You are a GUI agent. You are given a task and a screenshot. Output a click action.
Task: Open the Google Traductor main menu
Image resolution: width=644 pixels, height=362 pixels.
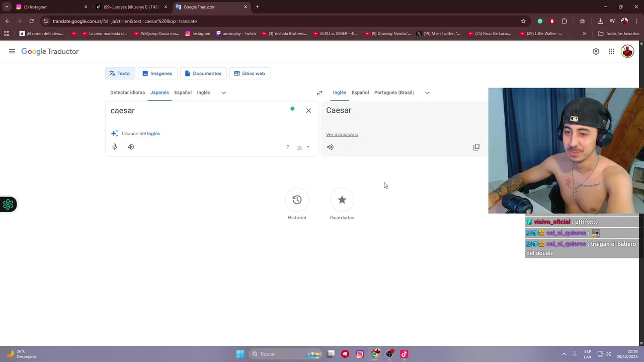12,51
